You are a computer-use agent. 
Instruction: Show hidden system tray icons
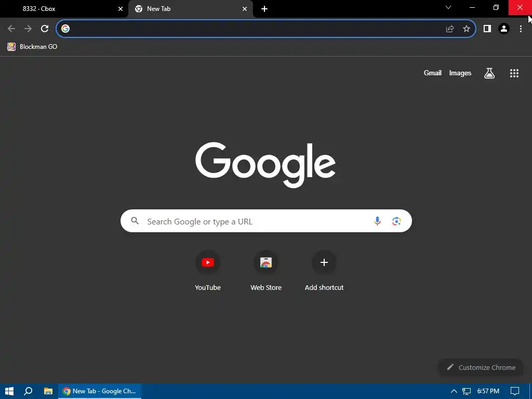(x=454, y=391)
